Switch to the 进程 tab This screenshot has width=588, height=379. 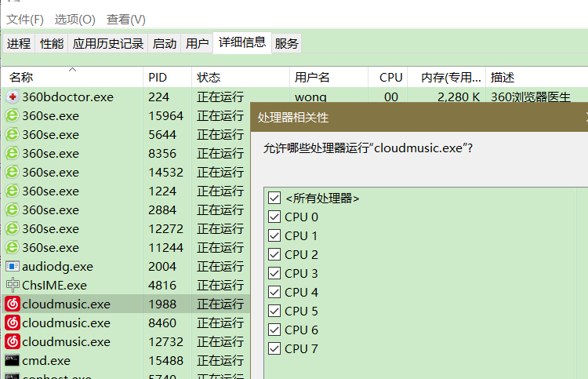pos(19,43)
